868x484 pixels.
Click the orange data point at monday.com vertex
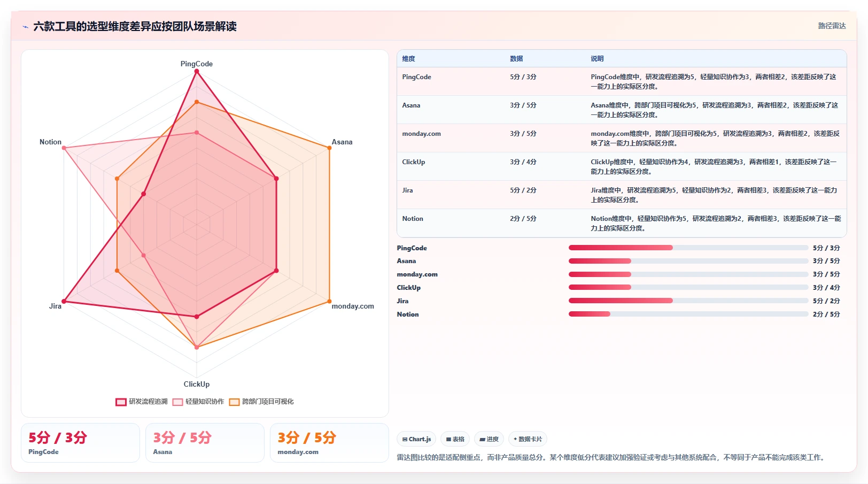coord(329,302)
